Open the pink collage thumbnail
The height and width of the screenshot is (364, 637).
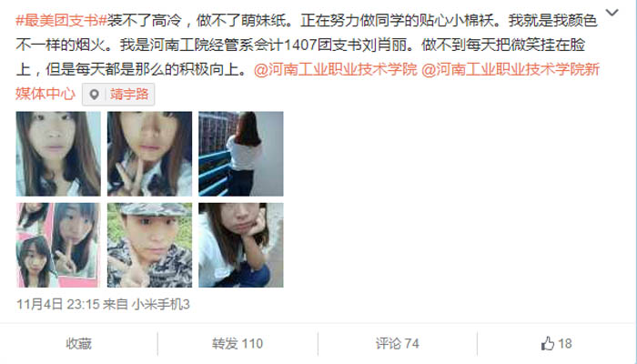tap(58, 246)
